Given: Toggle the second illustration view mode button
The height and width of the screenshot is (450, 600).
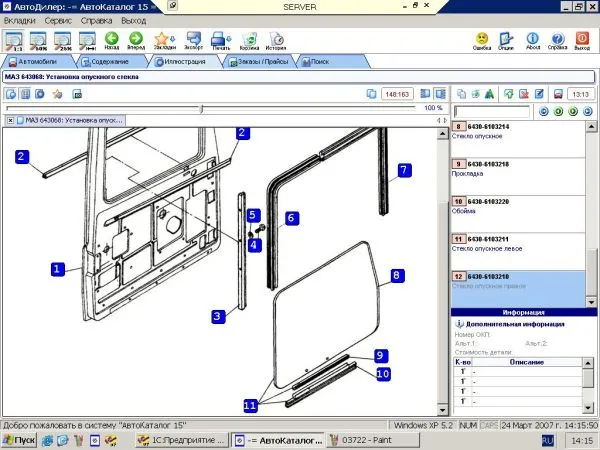Looking at the screenshot, I should tap(25, 94).
